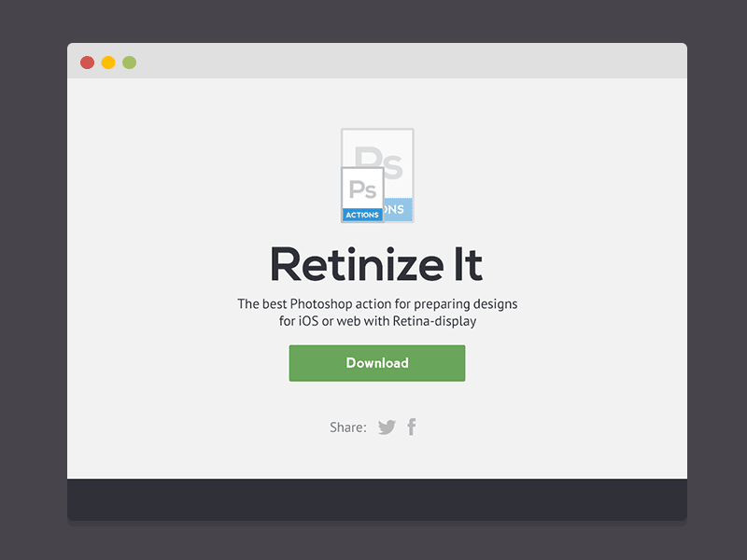Click the red traffic light button
The height and width of the screenshot is (560, 747).
[87, 61]
